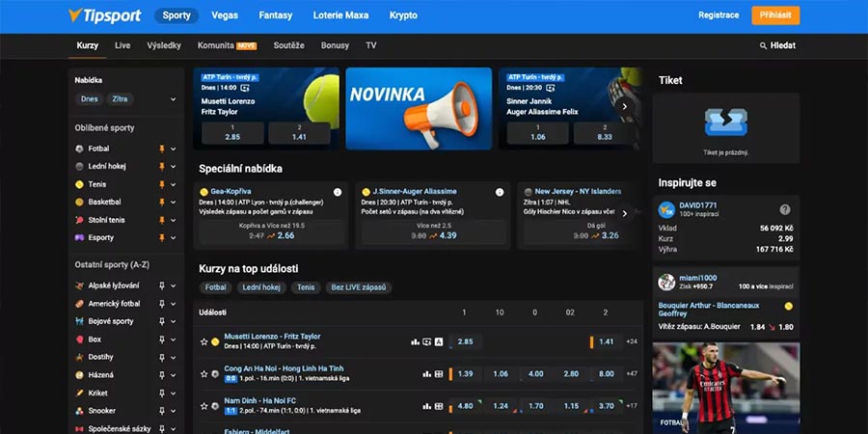Screen dimensions: 868x434
Task: Toggle pin for Tenis
Action: (162, 184)
